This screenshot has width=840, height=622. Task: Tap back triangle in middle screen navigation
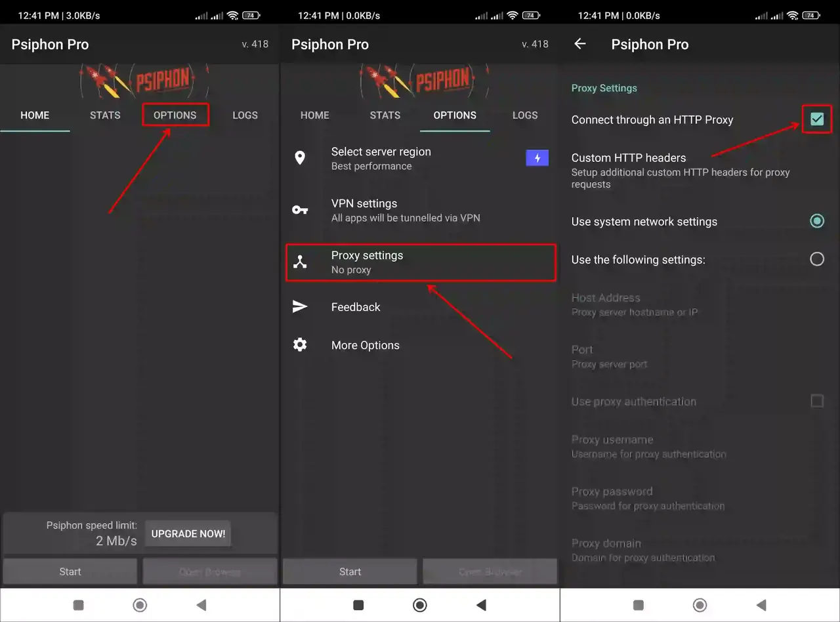pos(482,605)
